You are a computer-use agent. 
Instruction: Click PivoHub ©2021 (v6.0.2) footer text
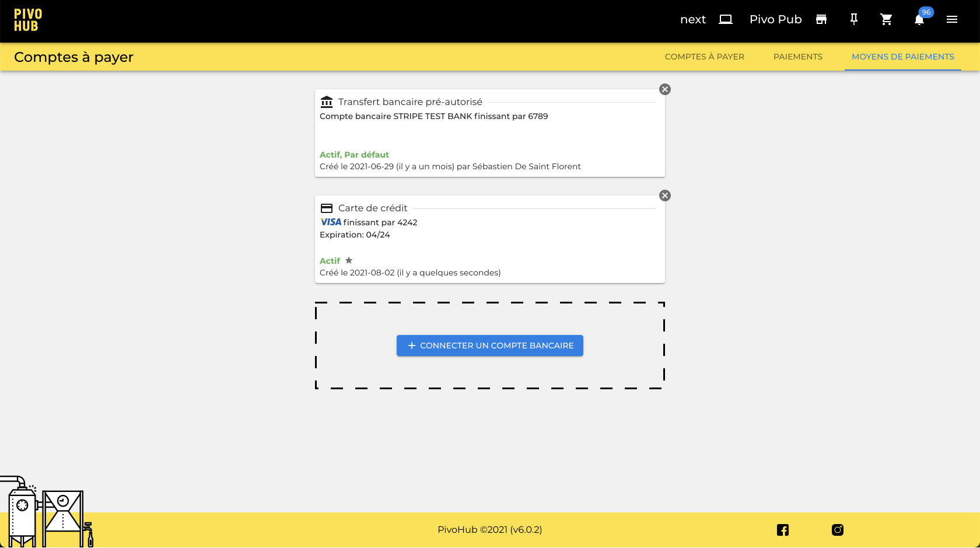coord(490,530)
